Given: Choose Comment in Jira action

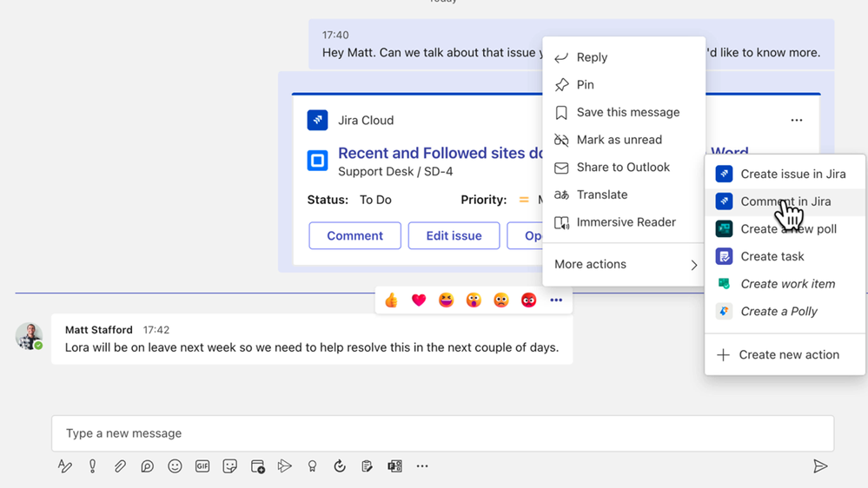Looking at the screenshot, I should (x=785, y=201).
